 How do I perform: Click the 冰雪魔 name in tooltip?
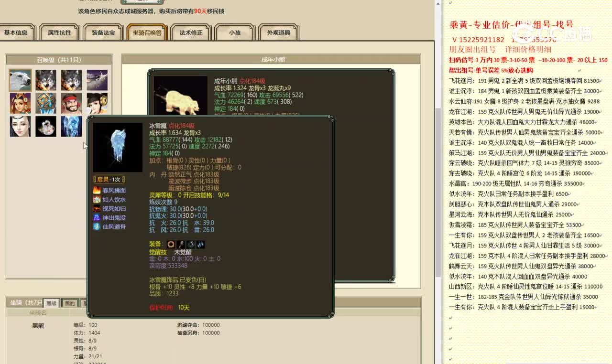point(157,126)
